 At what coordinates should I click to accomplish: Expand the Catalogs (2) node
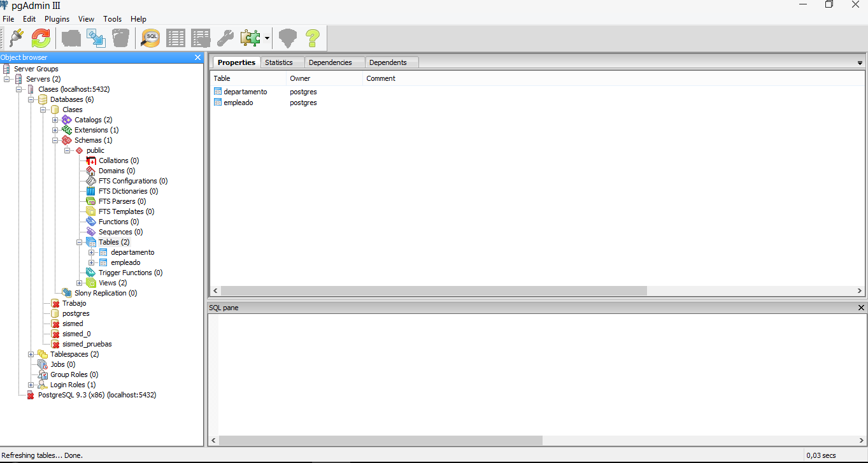point(55,120)
